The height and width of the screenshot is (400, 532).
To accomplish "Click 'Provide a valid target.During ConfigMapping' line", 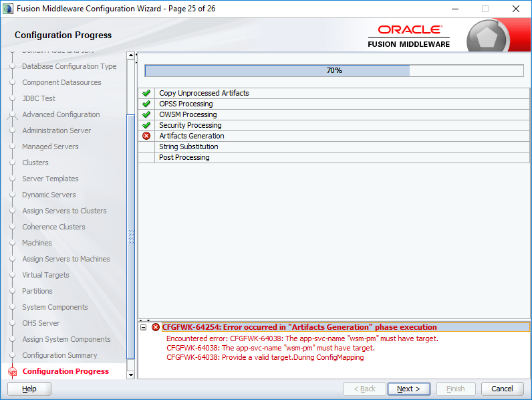I will pyautogui.click(x=265, y=357).
